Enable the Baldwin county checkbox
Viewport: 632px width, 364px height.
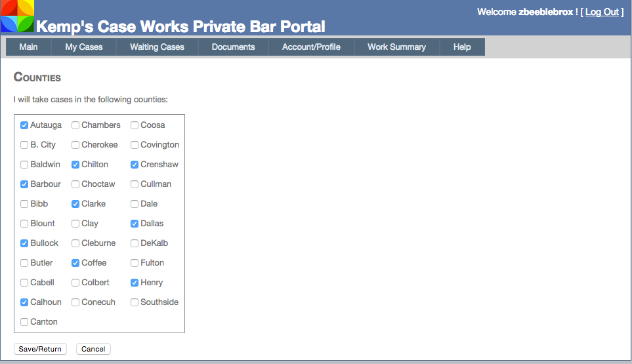click(x=24, y=165)
